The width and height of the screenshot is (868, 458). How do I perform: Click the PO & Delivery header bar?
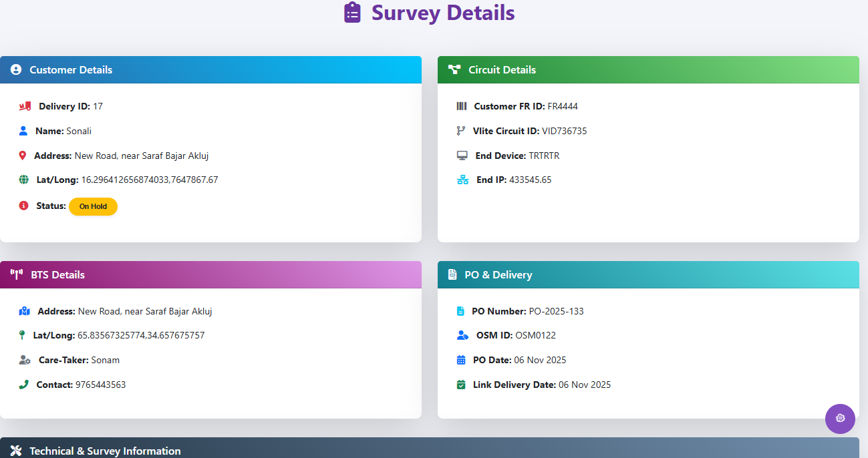[648, 274]
